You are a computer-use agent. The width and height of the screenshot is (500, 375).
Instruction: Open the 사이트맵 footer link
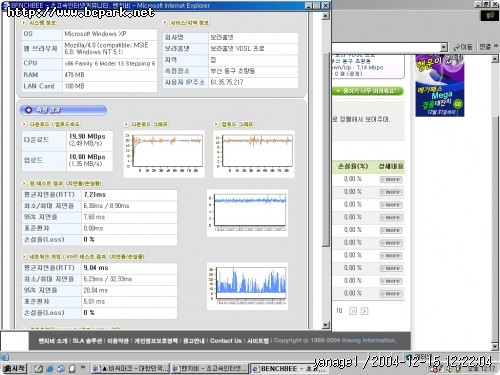click(x=258, y=341)
